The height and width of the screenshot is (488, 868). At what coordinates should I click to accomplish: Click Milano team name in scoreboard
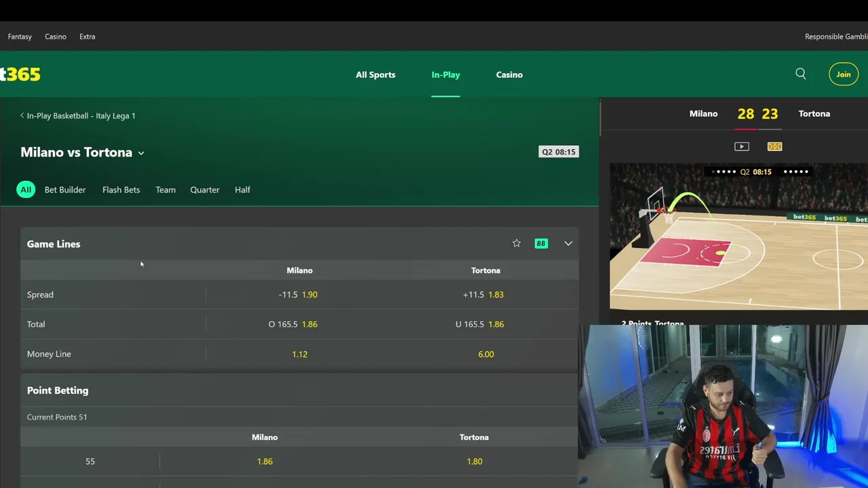(x=703, y=114)
